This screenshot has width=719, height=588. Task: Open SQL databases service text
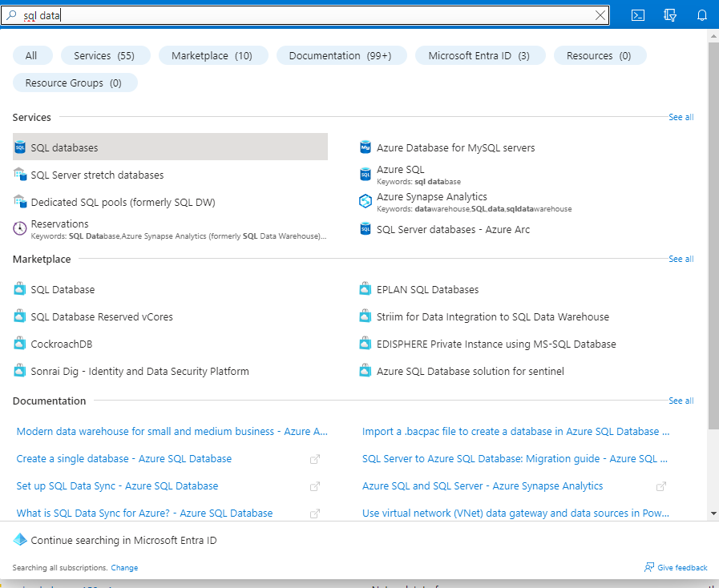tap(64, 147)
